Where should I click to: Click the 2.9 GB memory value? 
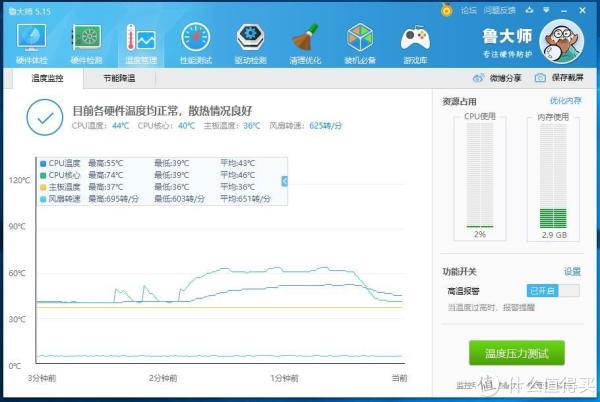pyautogui.click(x=554, y=235)
